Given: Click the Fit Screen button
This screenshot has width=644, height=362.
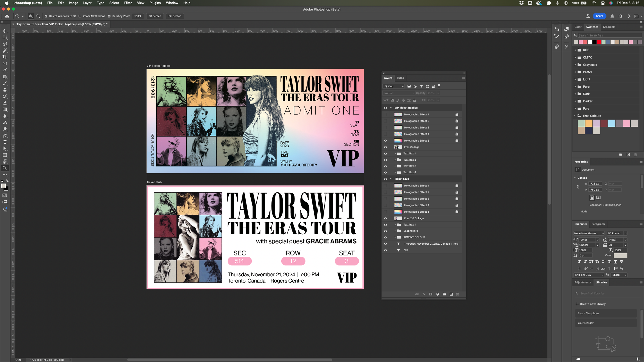Looking at the screenshot, I should click(x=155, y=16).
